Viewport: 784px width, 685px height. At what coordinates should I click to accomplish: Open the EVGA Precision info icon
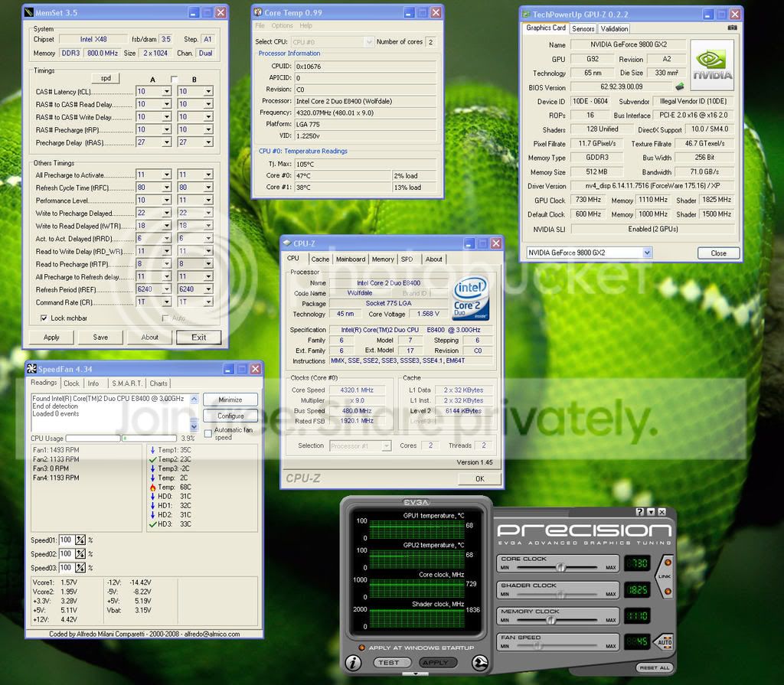[x=353, y=663]
